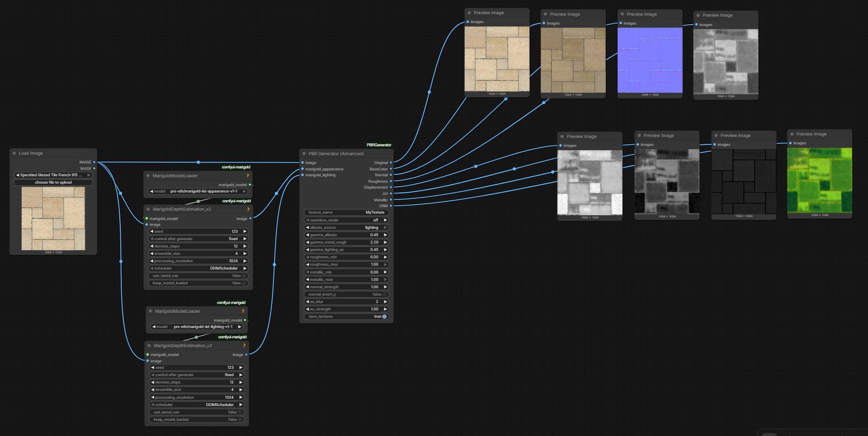The height and width of the screenshot is (436, 868).
Task: Open the seamless_mode dropdown set to off
Action: 347,220
